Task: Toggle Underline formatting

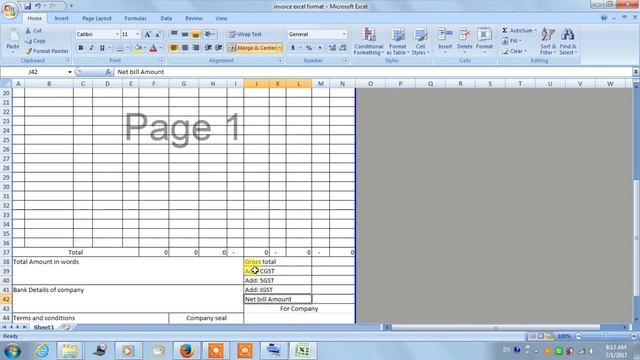Action: (102, 48)
